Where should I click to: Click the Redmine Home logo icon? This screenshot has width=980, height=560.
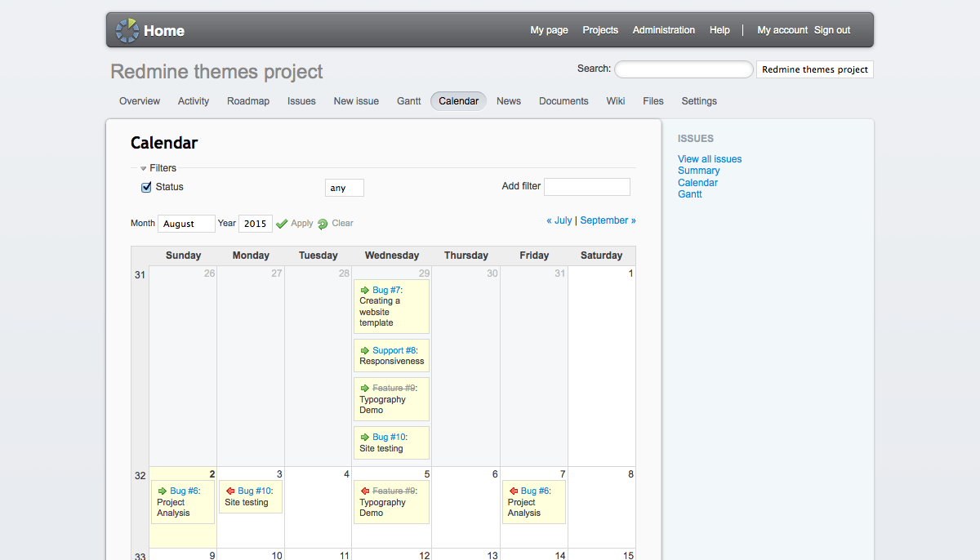pyautogui.click(x=127, y=30)
